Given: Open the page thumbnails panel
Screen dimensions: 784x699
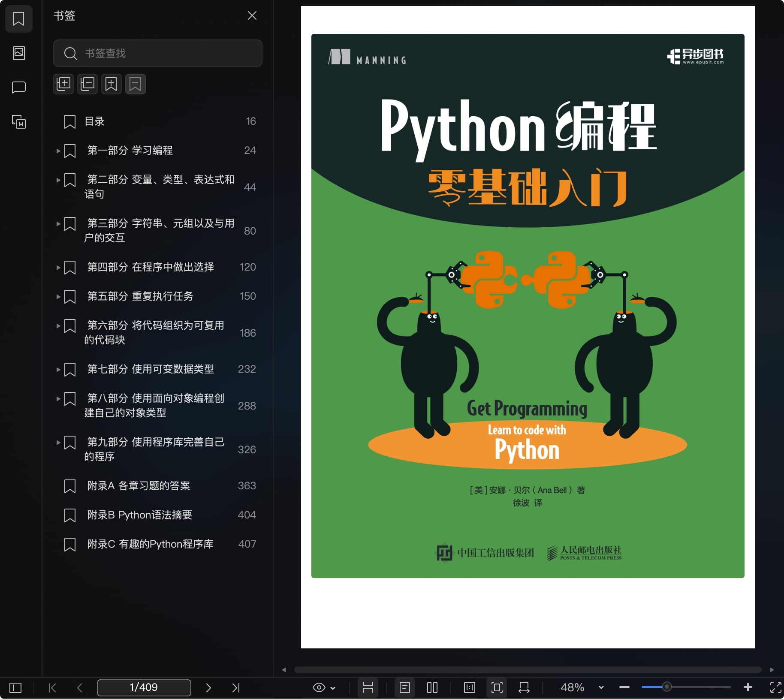Looking at the screenshot, I should [x=18, y=53].
